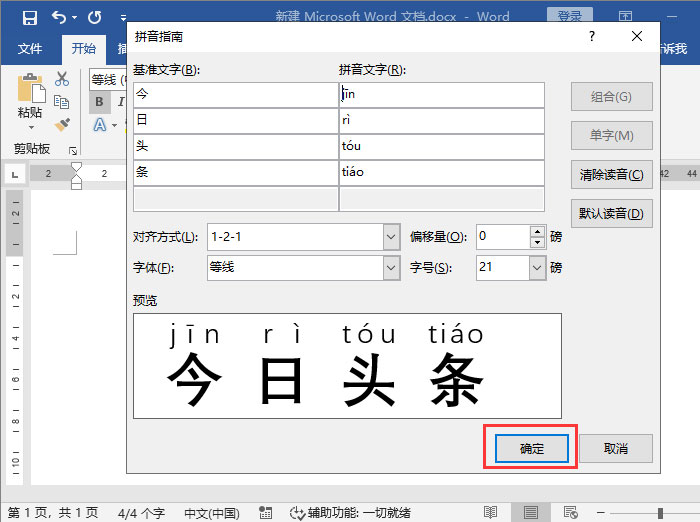Click the help question mark in the dialog
Screen dimensions: 700x522
[592, 36]
